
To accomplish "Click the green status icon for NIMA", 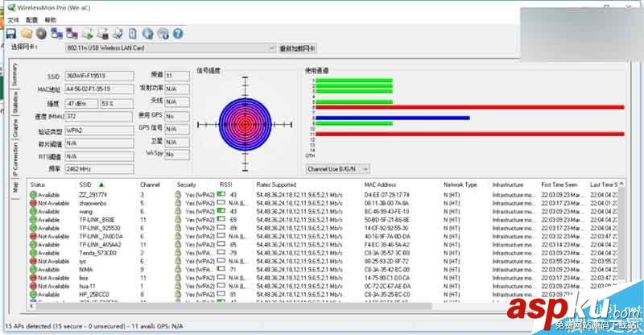I will point(33,270).
